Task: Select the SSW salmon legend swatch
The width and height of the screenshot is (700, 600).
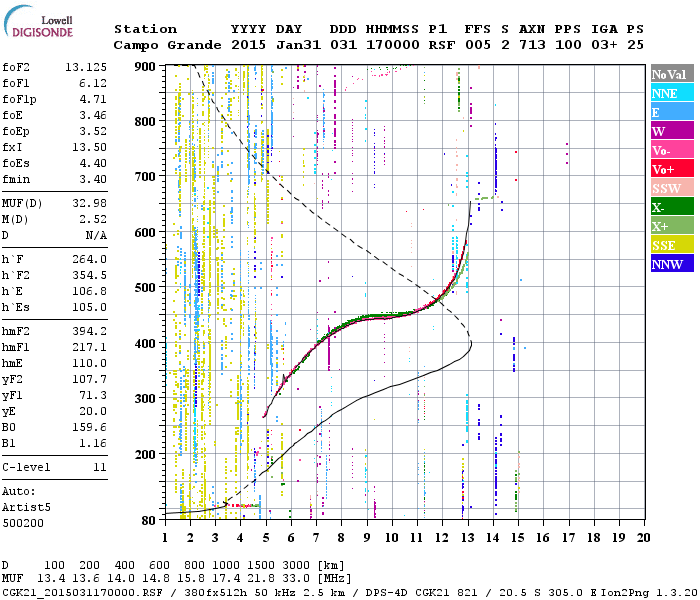Action: point(672,188)
